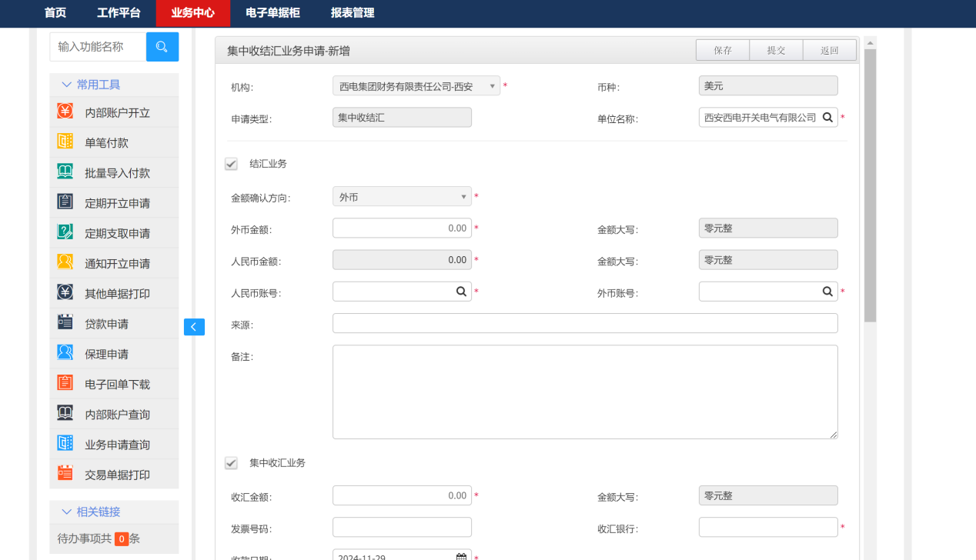Screen dimensions: 976x560
Task: Click magnifier icon in 单位名称 field
Action: [827, 118]
